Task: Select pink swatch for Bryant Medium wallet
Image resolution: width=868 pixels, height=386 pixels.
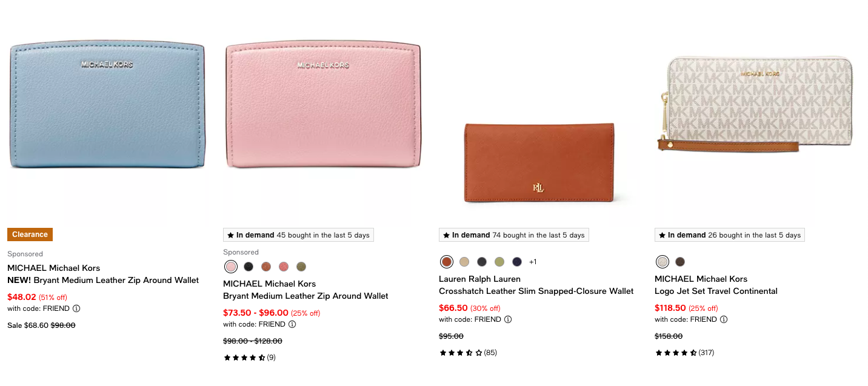Action: click(x=231, y=267)
